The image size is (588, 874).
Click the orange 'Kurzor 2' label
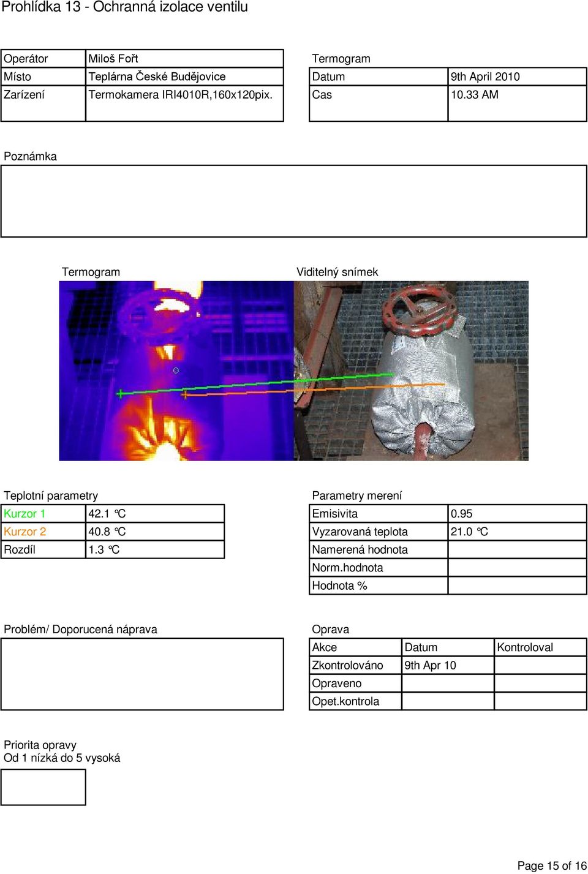tap(24, 532)
